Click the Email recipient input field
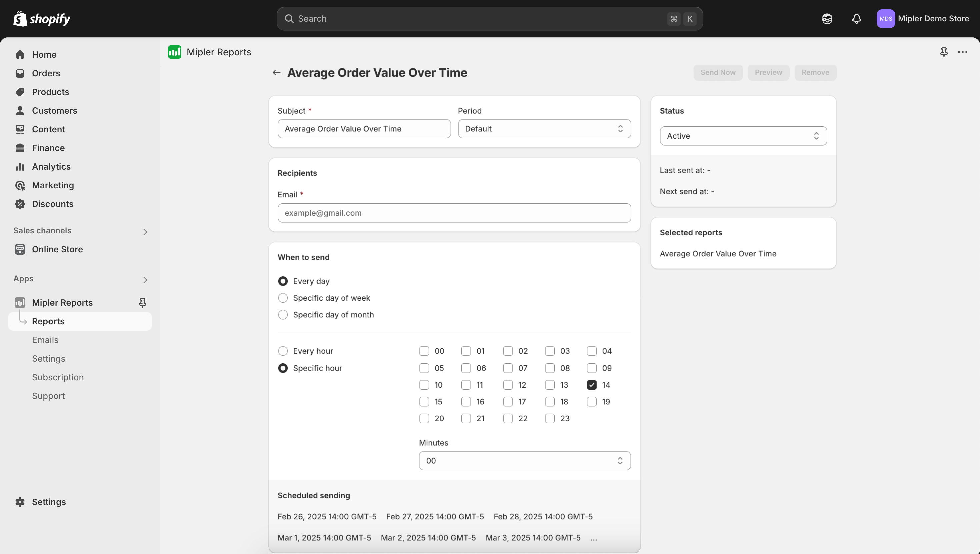Image resolution: width=980 pixels, height=554 pixels. (454, 213)
